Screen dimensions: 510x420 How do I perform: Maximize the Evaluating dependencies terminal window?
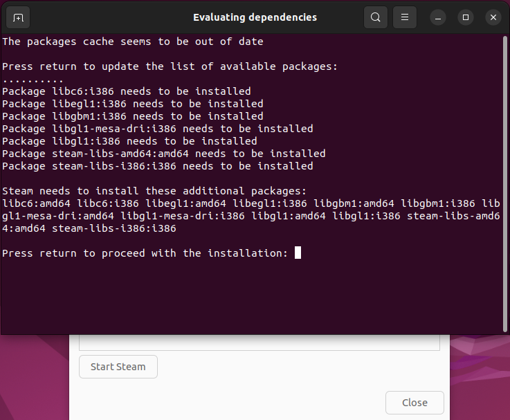(466, 17)
